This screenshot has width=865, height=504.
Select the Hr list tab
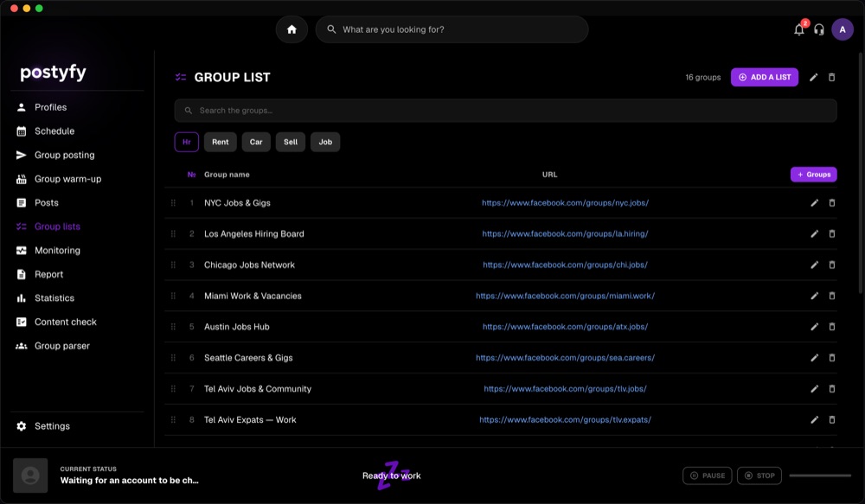pyautogui.click(x=187, y=142)
